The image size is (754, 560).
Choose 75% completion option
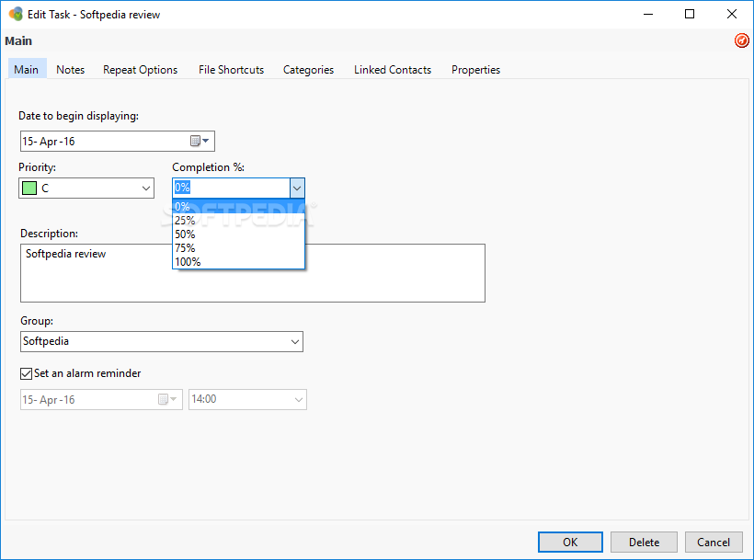(238, 248)
